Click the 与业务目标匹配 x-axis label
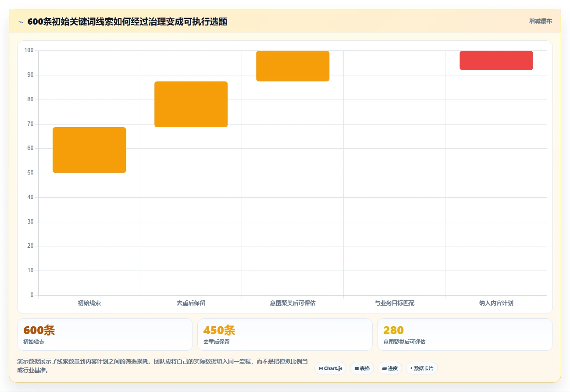This screenshot has height=392, width=570. coord(395,303)
